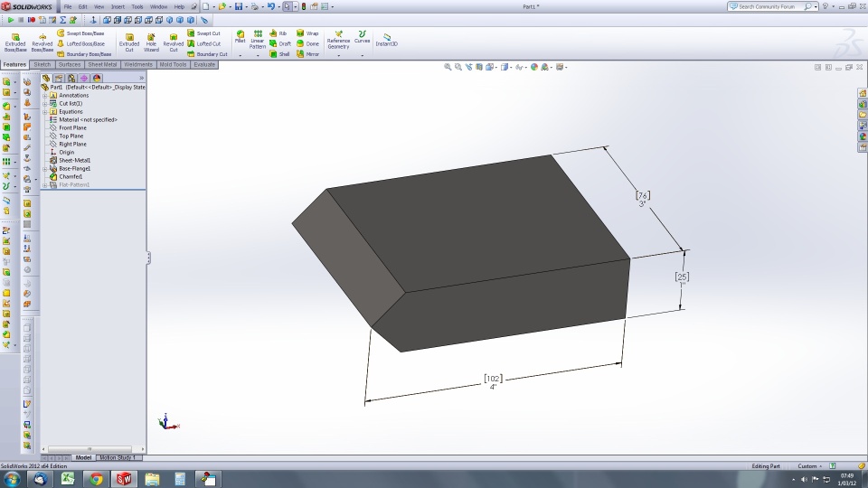Viewport: 868px width, 488px height.
Task: Click the Windows Start button
Action: 12,479
